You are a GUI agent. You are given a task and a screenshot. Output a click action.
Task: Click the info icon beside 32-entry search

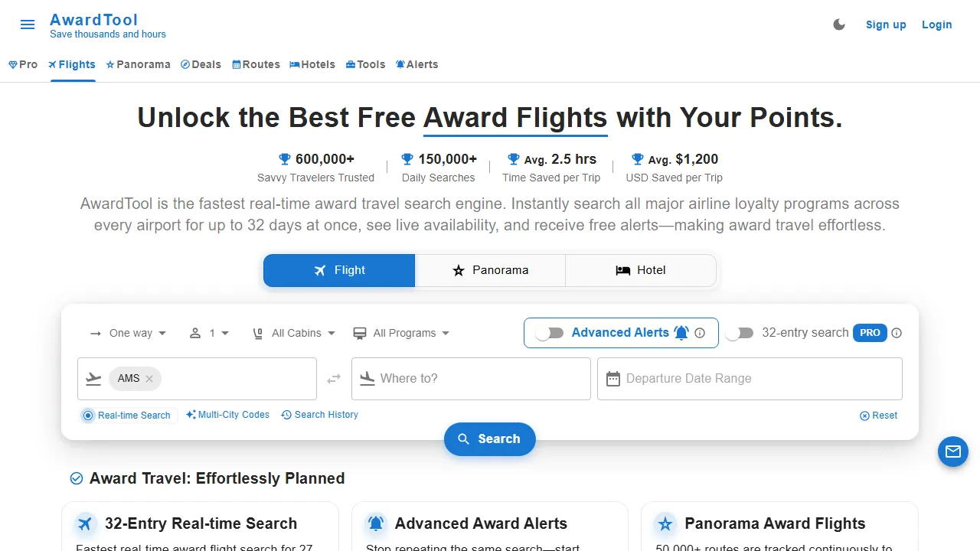[x=897, y=333]
